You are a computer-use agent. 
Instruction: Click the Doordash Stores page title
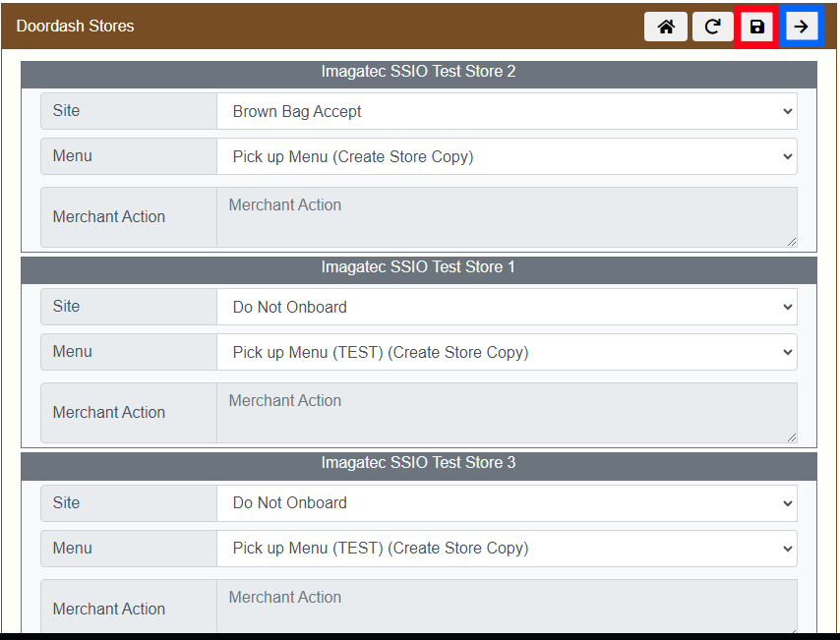pos(75,27)
